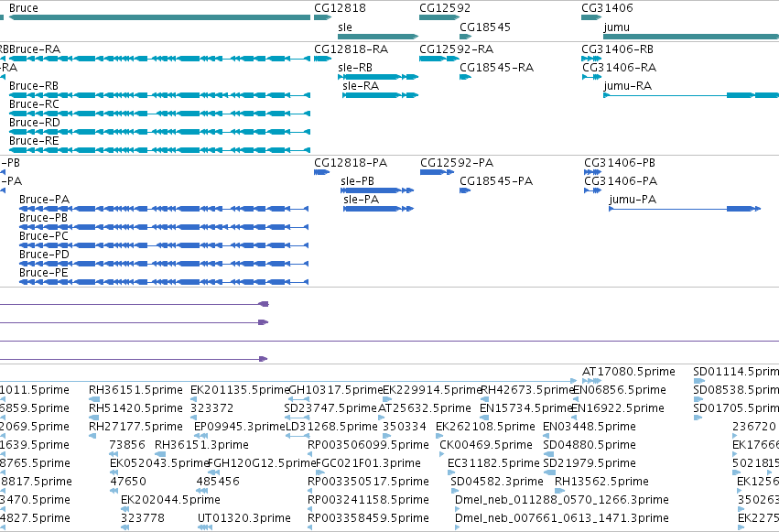Image resolution: width=779 pixels, height=532 pixels.
Task: Click the EN03448.5prime EST label
Action: pyautogui.click(x=590, y=427)
